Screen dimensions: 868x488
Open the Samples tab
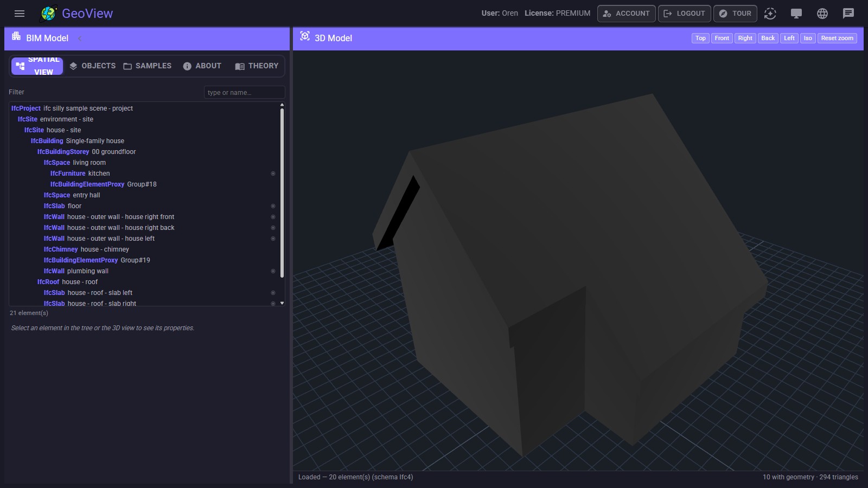pyautogui.click(x=148, y=66)
